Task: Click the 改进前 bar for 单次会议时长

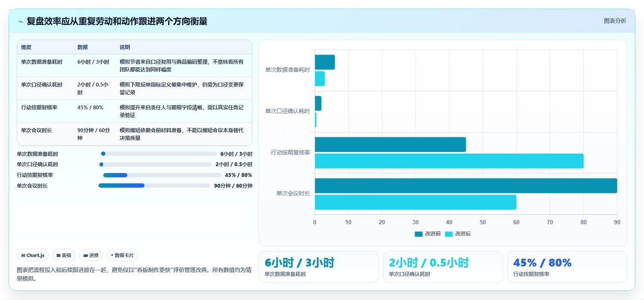Action: tap(466, 186)
